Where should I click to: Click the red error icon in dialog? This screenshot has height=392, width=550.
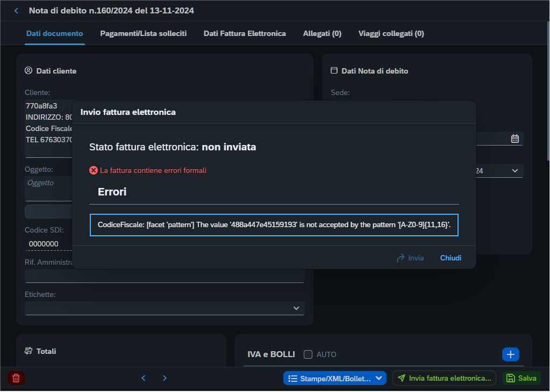pyautogui.click(x=94, y=170)
